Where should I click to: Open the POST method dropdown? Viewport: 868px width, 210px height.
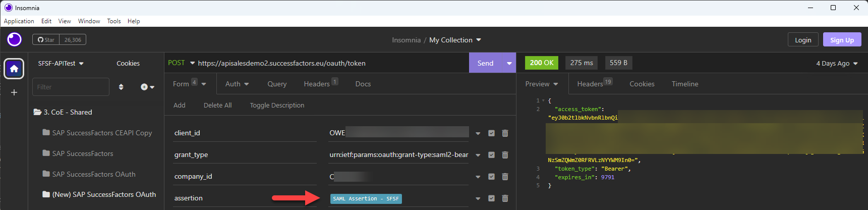pyautogui.click(x=181, y=63)
